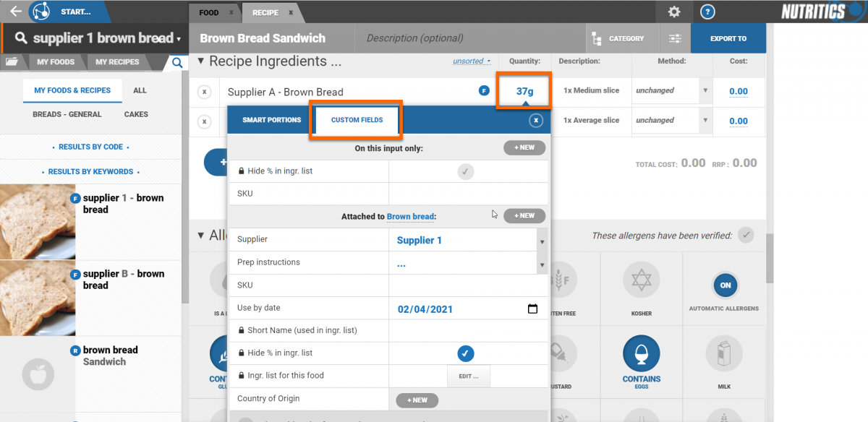
Task: Open the Supplier dropdown
Action: [x=542, y=241]
